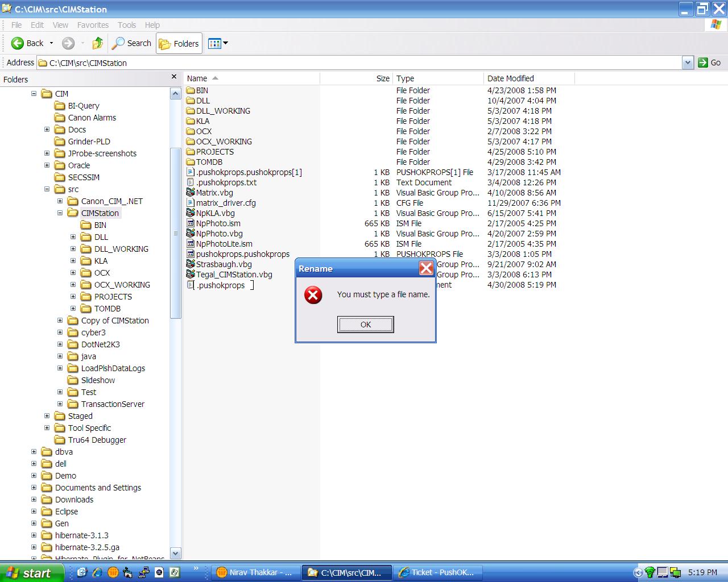Sort by the Date Modified column header

(510, 78)
